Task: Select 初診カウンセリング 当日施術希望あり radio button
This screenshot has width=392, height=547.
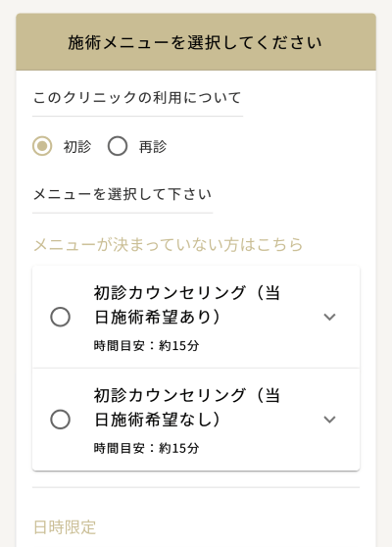Action: pos(61,317)
